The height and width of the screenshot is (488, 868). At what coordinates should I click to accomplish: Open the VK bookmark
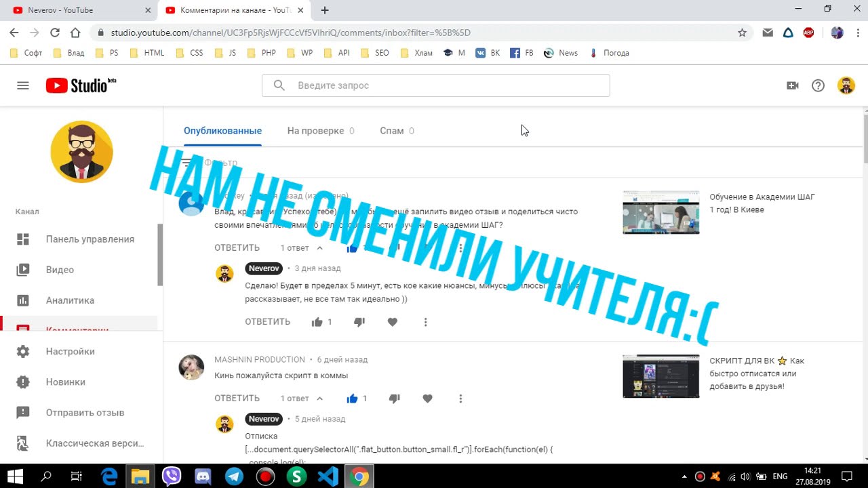(488, 53)
